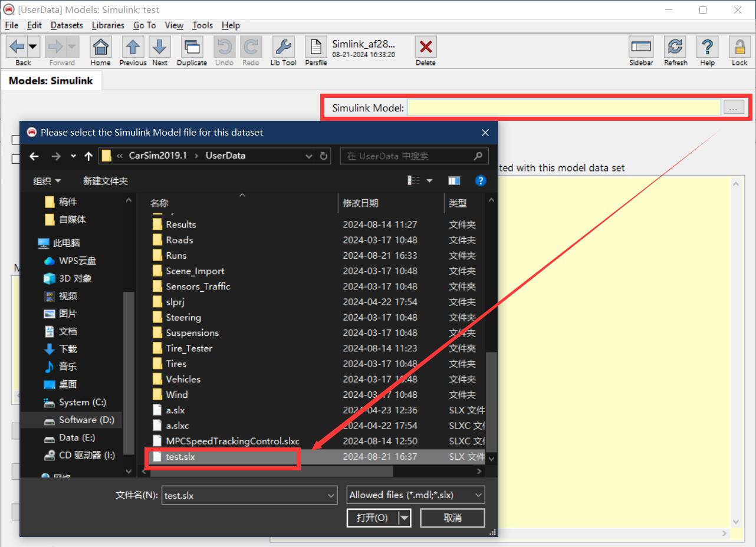Image resolution: width=756 pixels, height=547 pixels.
Task: Open the Allowed files type dropdown
Action: pos(416,495)
